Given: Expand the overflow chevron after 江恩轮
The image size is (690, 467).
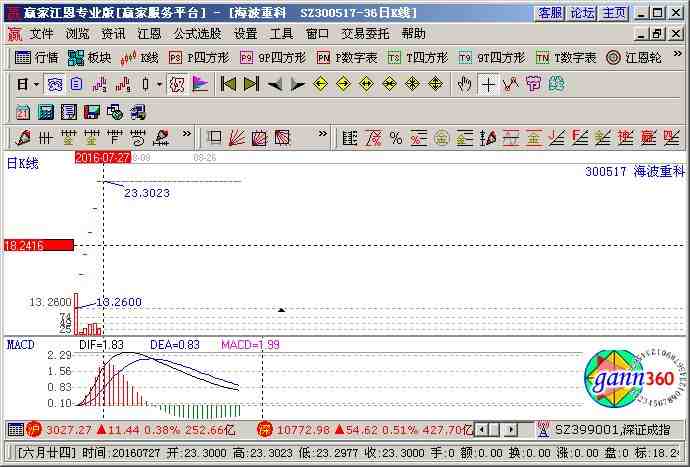Looking at the screenshot, I should point(678,54).
